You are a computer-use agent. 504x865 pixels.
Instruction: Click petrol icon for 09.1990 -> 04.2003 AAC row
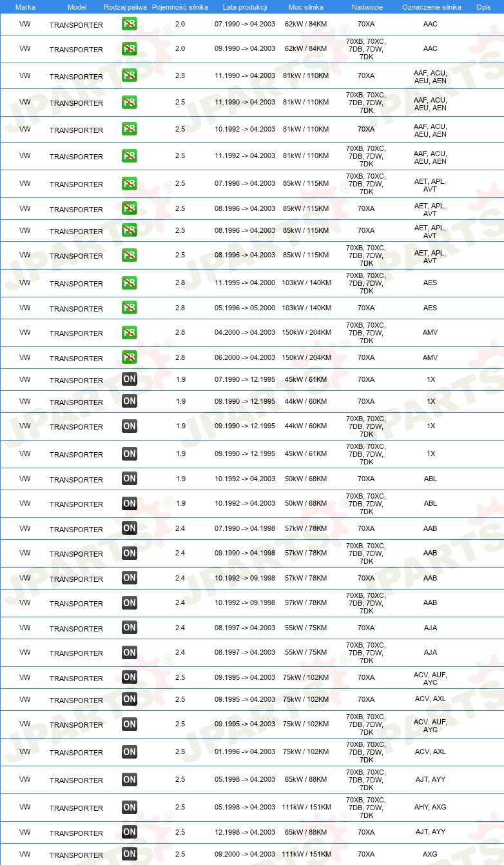click(129, 48)
